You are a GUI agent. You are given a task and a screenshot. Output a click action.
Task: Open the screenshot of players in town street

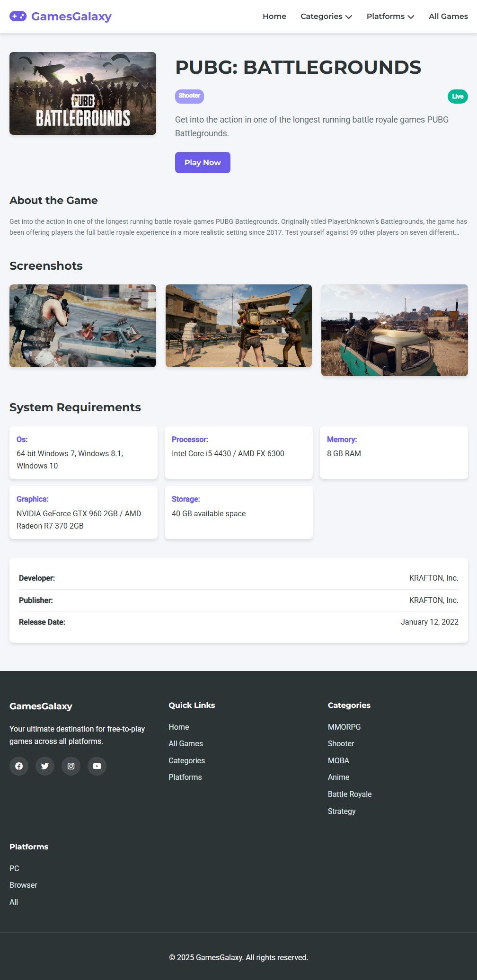pyautogui.click(x=238, y=326)
